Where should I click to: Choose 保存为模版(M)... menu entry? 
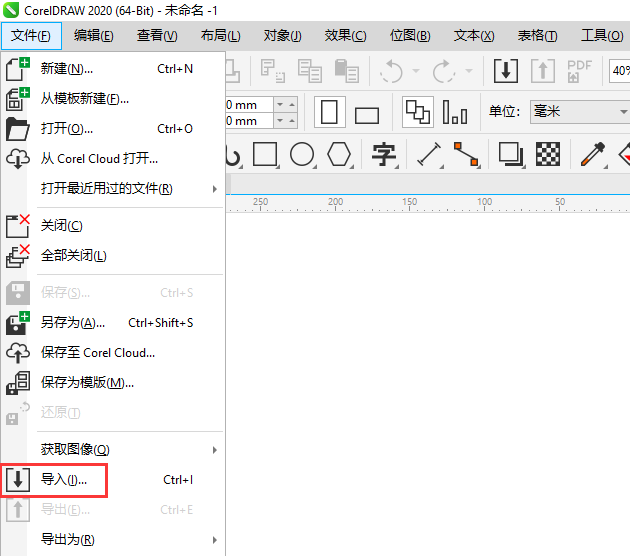point(112,382)
